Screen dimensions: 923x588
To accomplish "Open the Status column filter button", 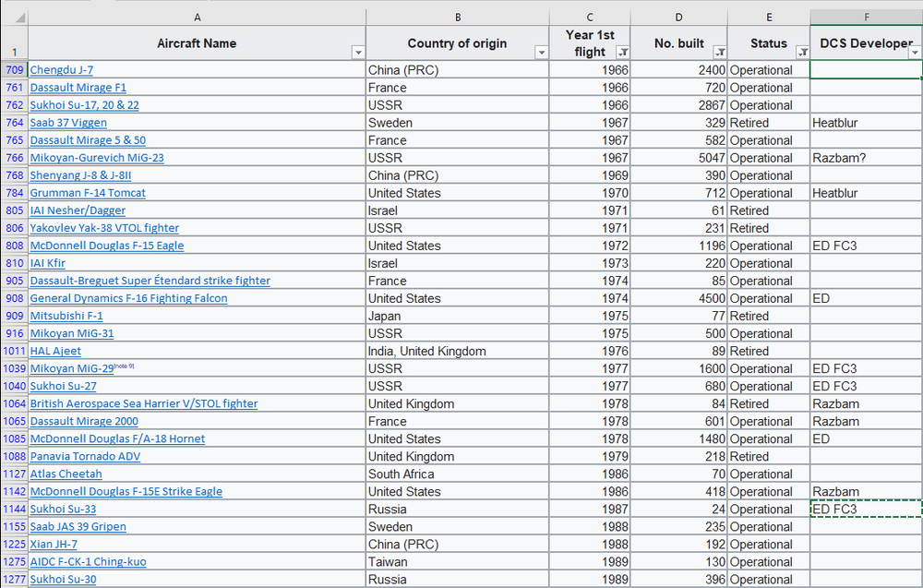I will pyautogui.click(x=802, y=53).
